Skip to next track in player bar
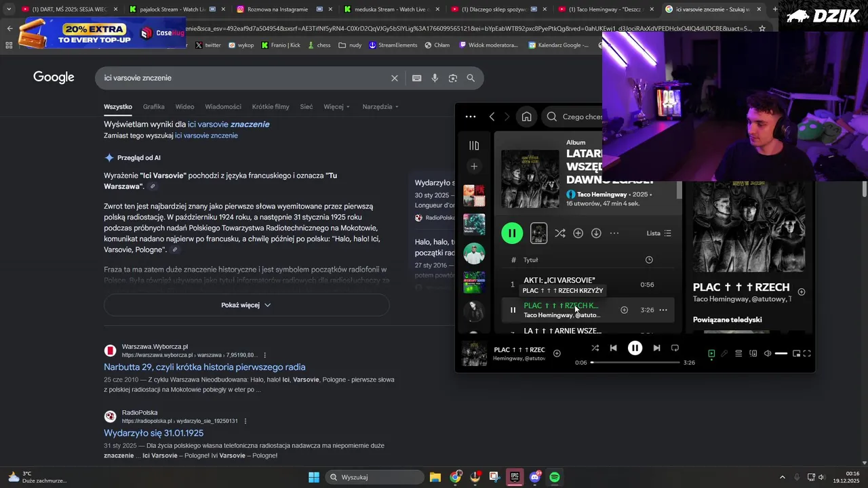The height and width of the screenshot is (488, 868). coord(656,348)
